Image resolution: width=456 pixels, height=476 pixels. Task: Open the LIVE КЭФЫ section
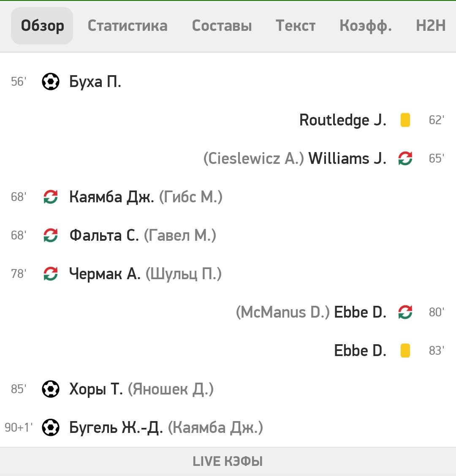point(228,461)
